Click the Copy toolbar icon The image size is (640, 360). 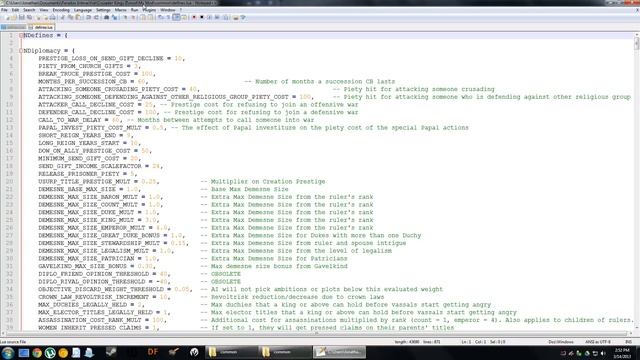coord(70,18)
